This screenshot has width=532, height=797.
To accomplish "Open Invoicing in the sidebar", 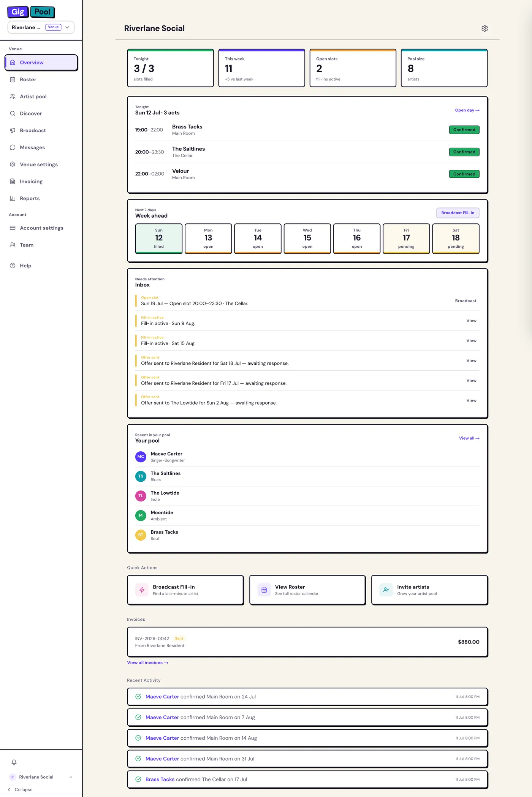I will [41, 181].
